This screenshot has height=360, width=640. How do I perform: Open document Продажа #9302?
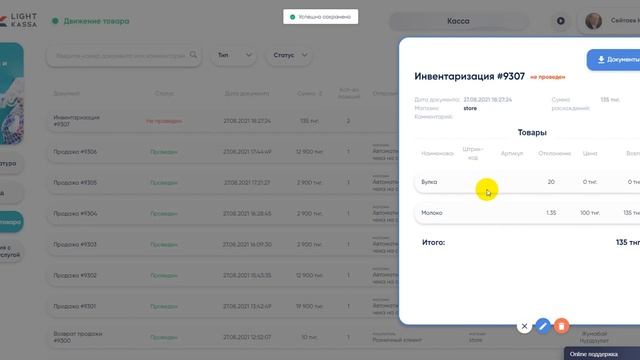pos(75,276)
